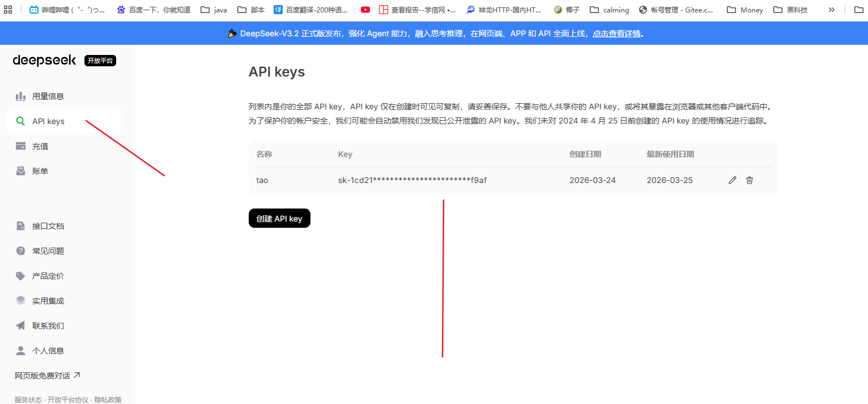This screenshot has width=868, height=404.
Task: Open the 脚本 bookmark folder
Action: (251, 10)
